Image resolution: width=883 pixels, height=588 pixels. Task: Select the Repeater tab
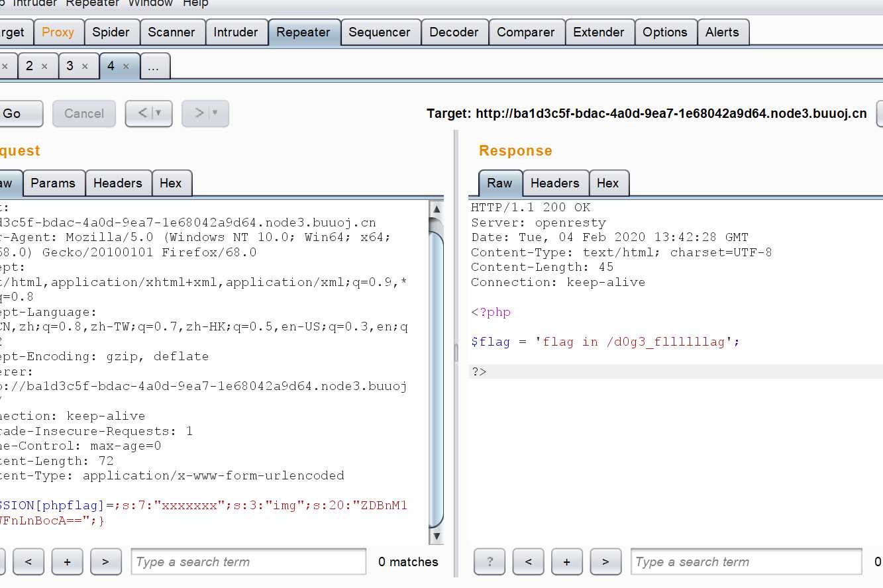click(303, 32)
